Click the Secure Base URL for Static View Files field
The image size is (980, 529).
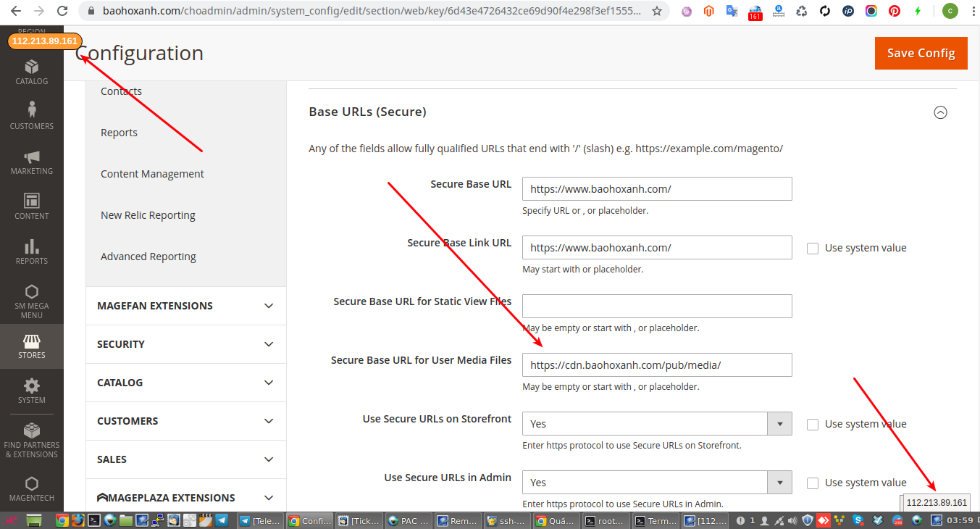(x=657, y=307)
